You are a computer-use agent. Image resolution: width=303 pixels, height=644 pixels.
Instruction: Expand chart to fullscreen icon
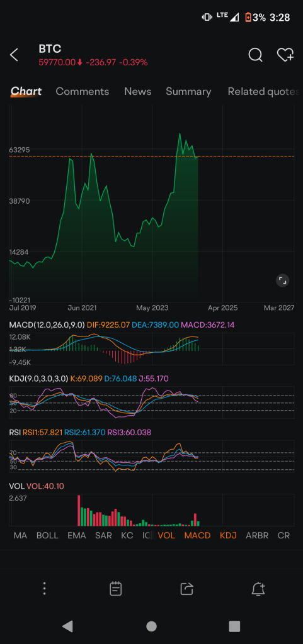[x=282, y=280]
